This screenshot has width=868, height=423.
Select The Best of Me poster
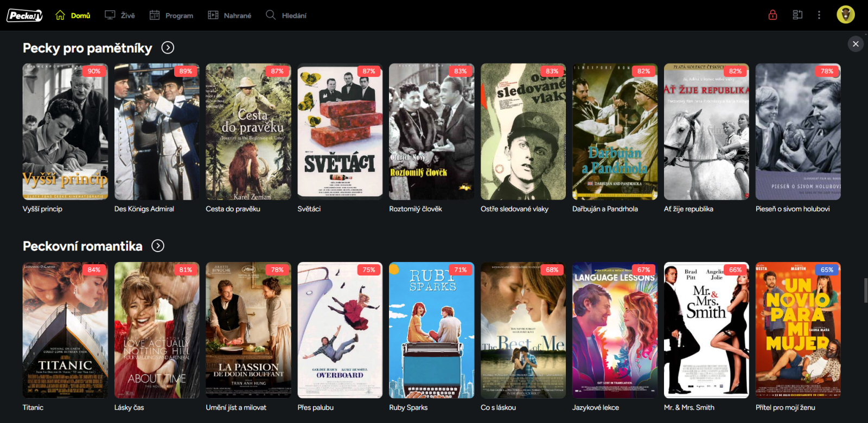click(x=524, y=330)
